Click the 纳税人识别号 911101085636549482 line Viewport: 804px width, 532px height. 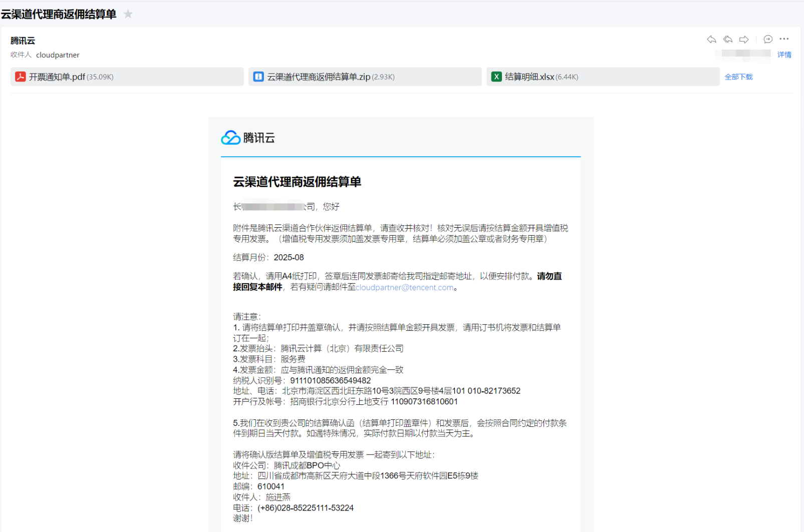click(x=302, y=380)
